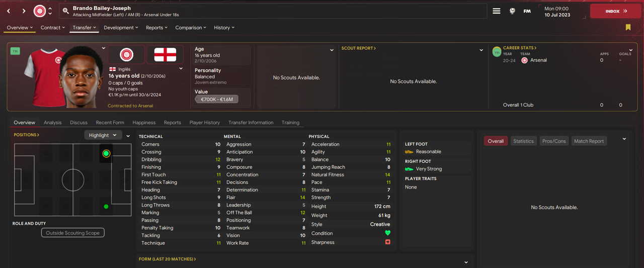Go back with the left arrow icon
Viewport: 644px width, 268px height.
pyautogui.click(x=9, y=11)
